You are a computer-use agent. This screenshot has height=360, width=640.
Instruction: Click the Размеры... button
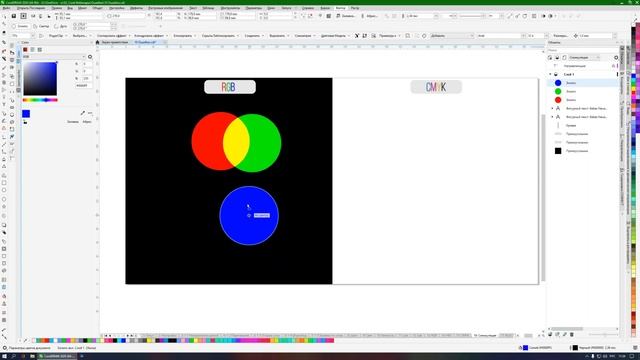pos(560,36)
